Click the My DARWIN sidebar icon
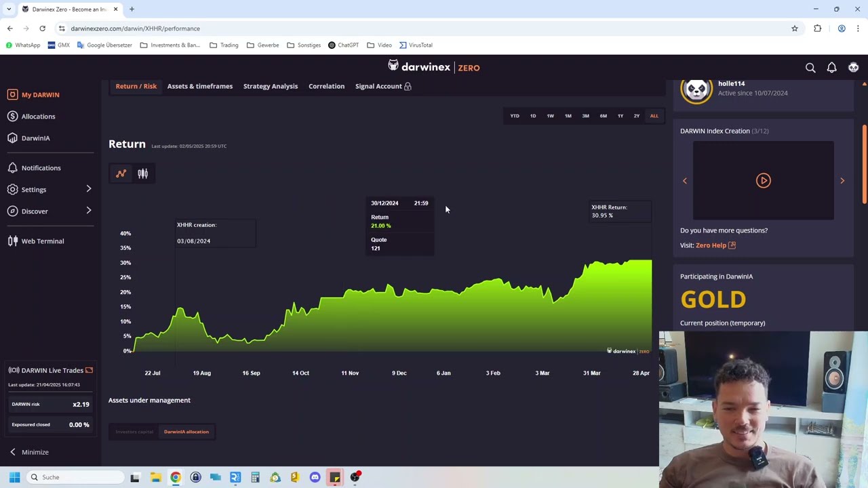 coord(12,95)
